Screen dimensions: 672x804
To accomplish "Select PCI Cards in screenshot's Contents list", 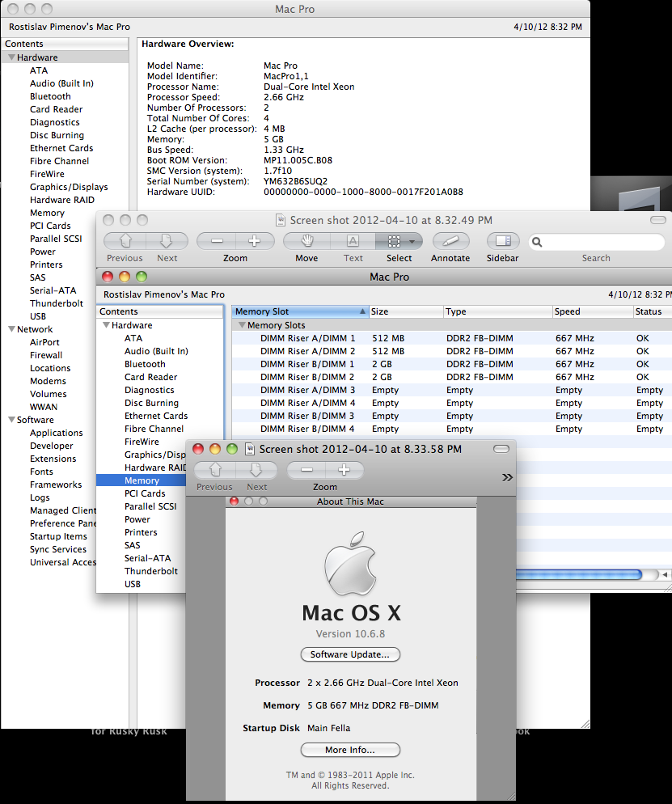I will point(145,493).
